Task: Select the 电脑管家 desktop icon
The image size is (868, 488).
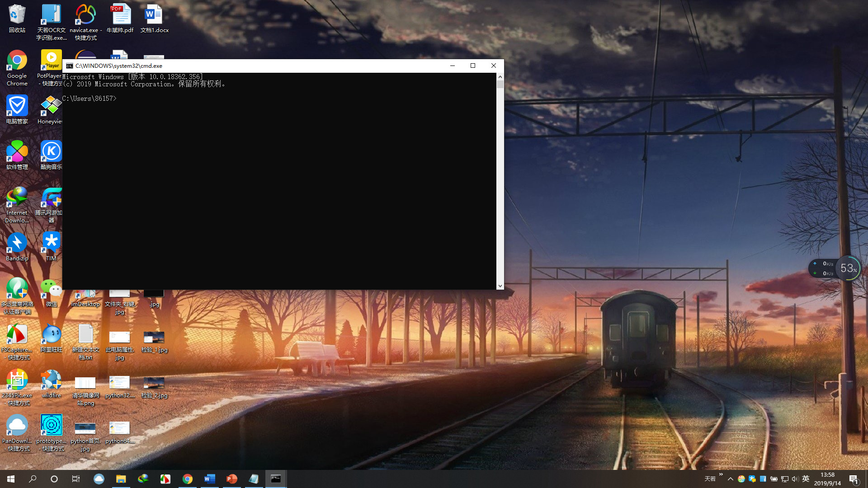Action: click(x=17, y=109)
